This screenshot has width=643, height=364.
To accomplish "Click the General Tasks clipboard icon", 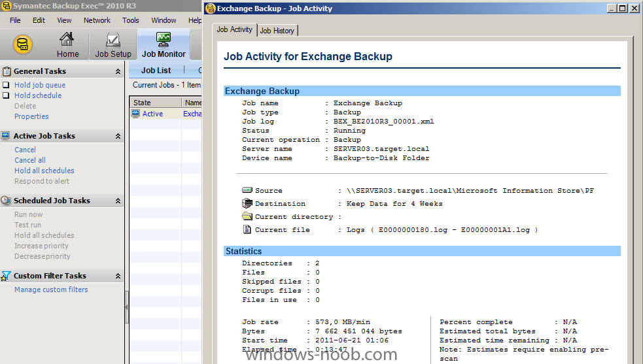I will tap(6, 71).
